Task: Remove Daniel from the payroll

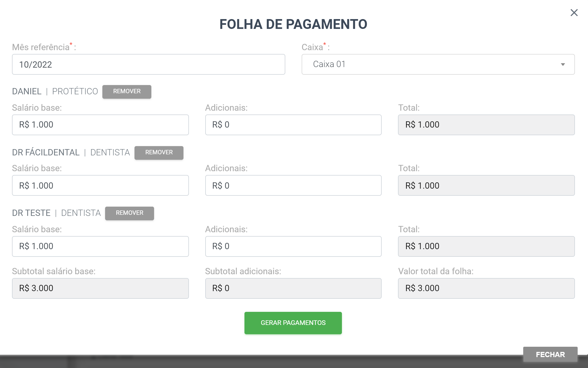Action: tap(127, 92)
